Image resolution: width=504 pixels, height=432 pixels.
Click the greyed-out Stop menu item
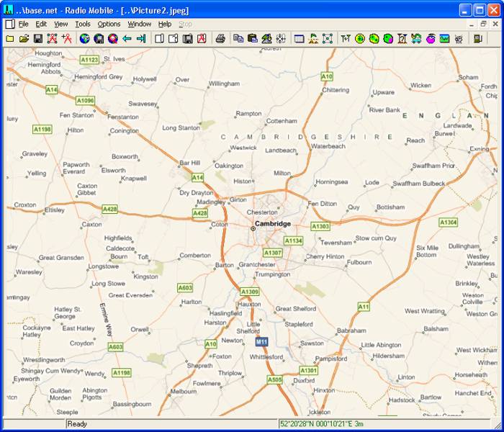185,24
